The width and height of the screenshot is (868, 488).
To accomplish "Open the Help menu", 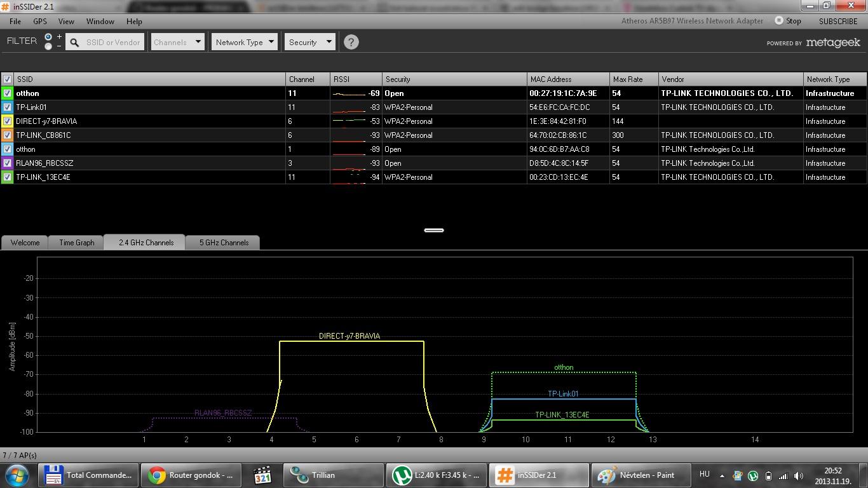I will coord(134,21).
